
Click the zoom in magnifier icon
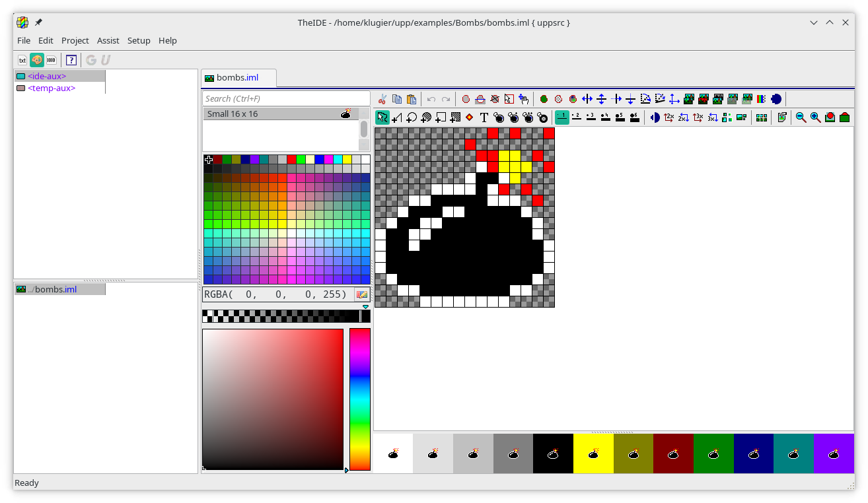(x=815, y=117)
